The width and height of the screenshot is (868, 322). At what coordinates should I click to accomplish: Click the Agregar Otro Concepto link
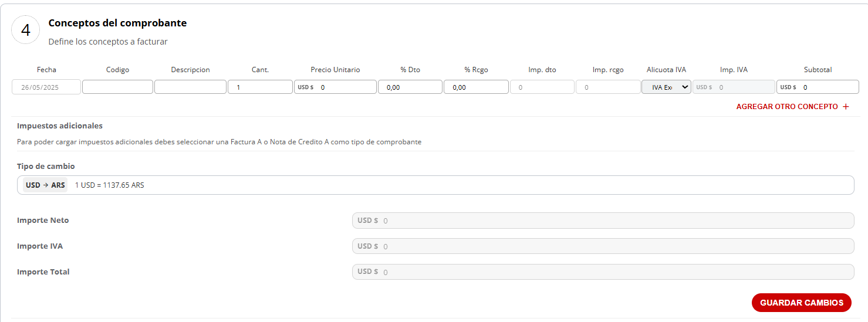[786, 107]
